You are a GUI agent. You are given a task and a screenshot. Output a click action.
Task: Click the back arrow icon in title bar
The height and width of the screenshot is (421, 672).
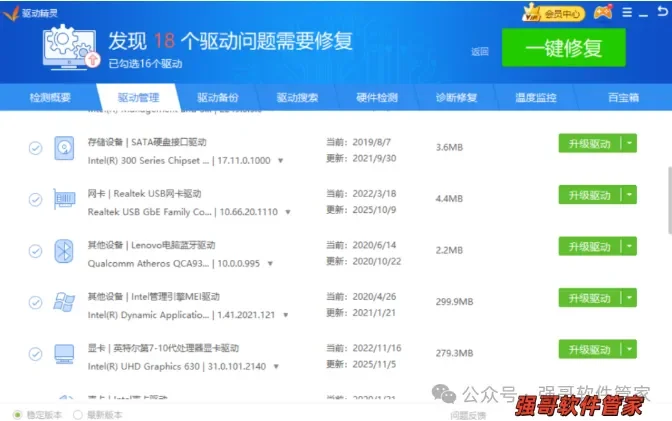(x=663, y=12)
